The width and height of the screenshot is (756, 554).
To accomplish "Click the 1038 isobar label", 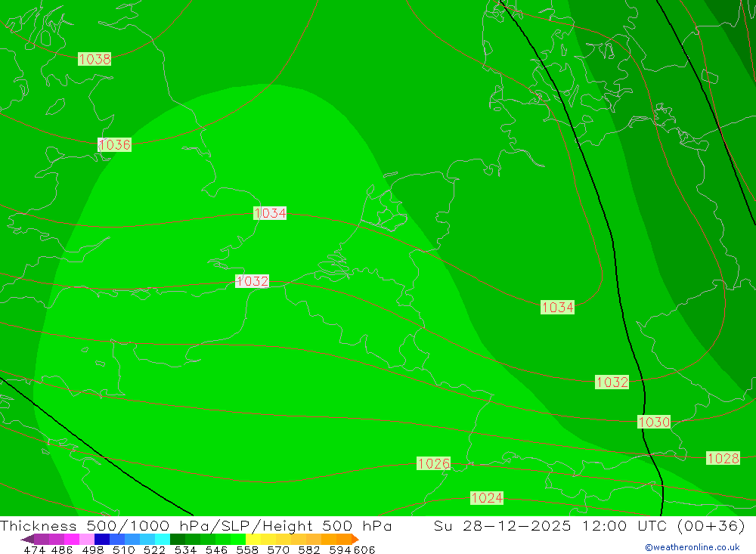I will (x=94, y=59).
